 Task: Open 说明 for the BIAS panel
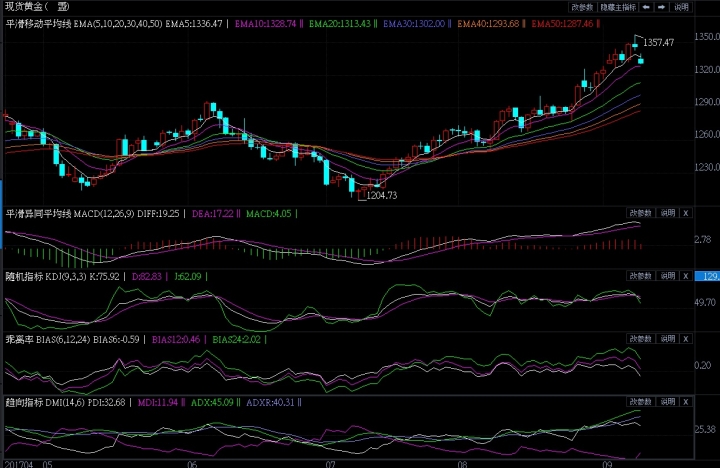(668, 339)
